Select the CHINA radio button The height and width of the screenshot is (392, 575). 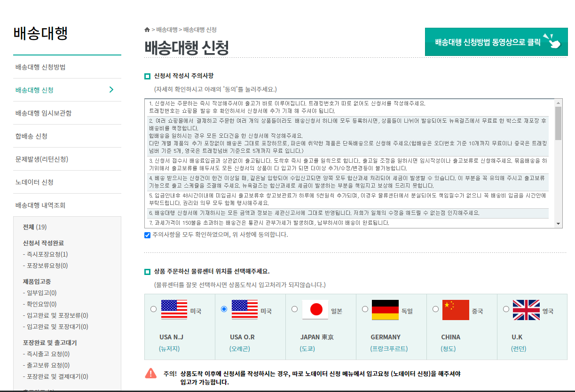(435, 309)
